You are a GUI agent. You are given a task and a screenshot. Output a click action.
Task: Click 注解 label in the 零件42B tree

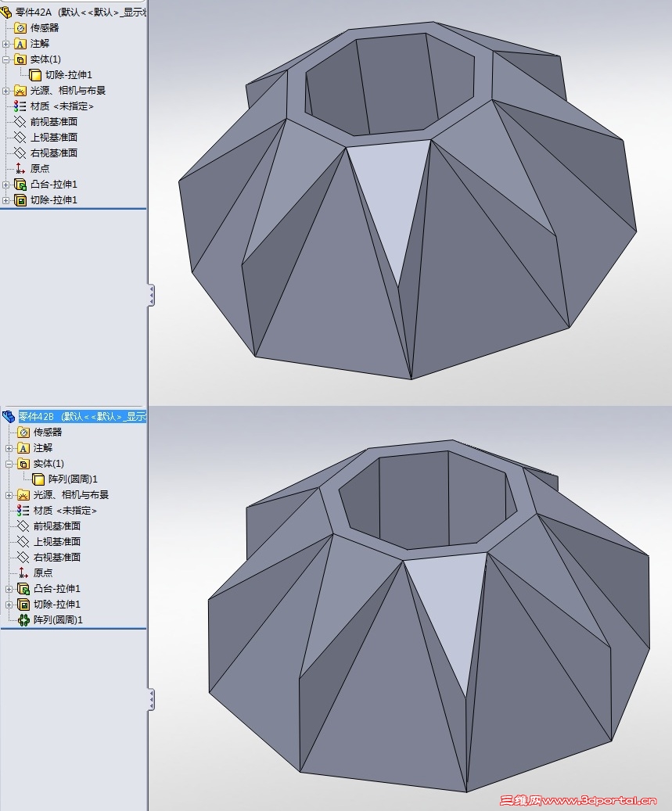tap(43, 448)
